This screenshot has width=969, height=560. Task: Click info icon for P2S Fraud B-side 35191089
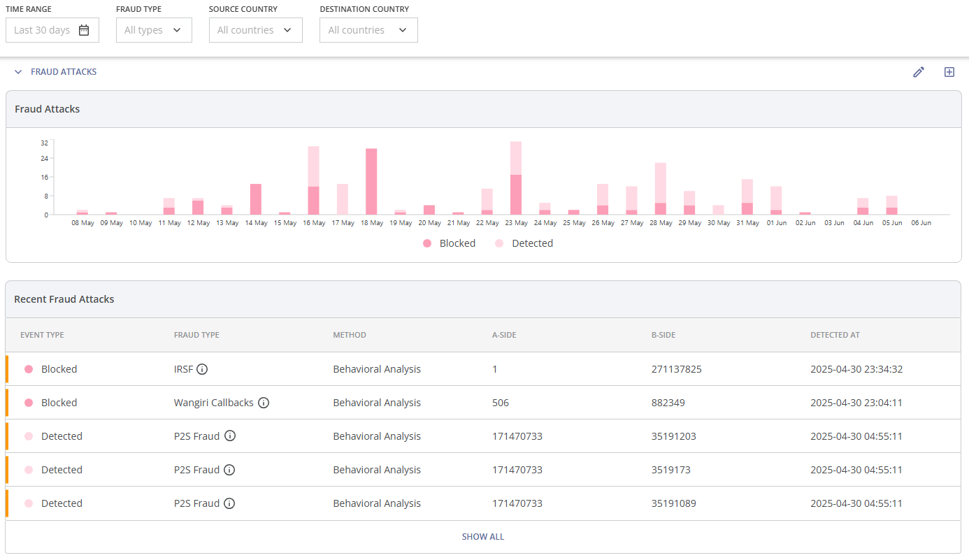click(x=229, y=503)
